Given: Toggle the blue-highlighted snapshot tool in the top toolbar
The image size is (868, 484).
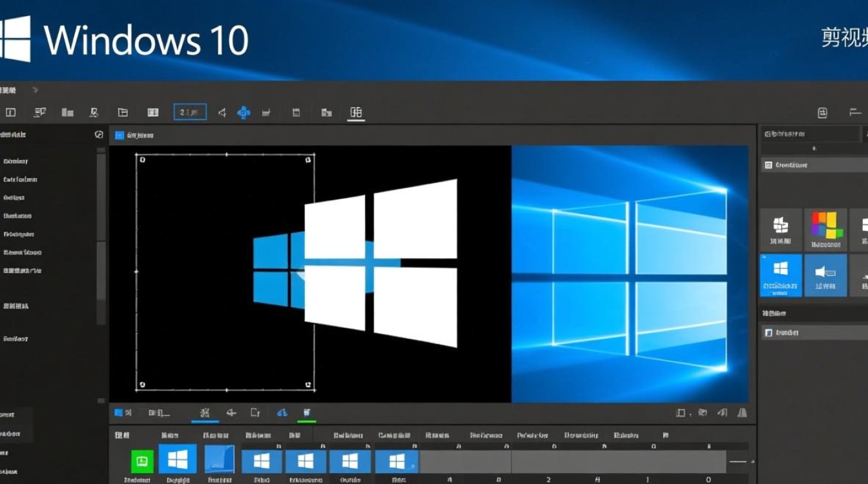Looking at the screenshot, I should (189, 111).
